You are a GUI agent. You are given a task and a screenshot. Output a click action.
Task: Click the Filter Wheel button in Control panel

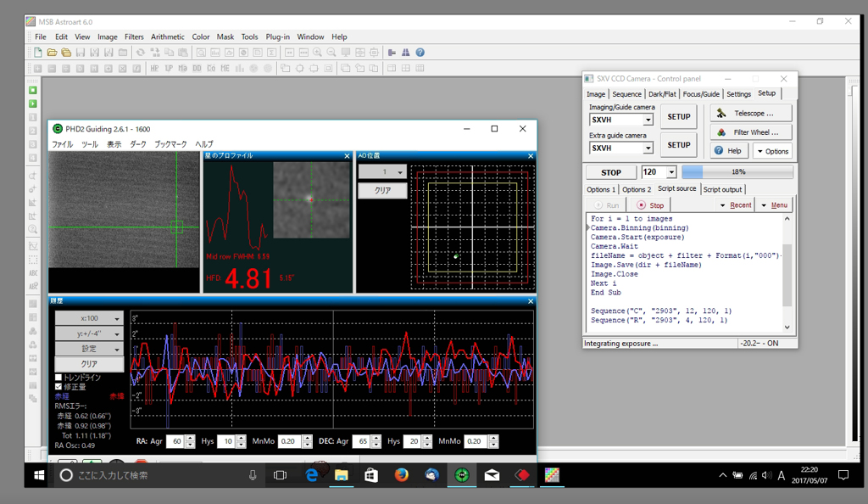coord(751,132)
